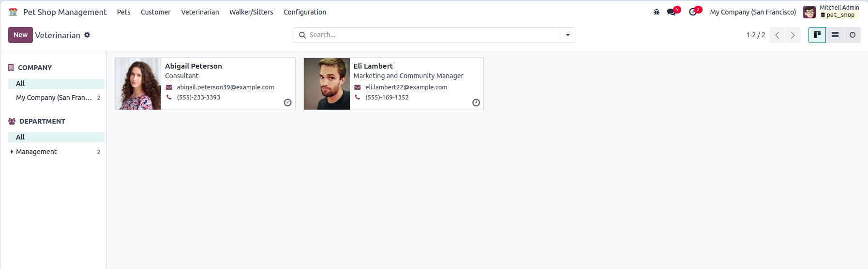Open My Company (San Francisco) switcher

[x=753, y=12]
